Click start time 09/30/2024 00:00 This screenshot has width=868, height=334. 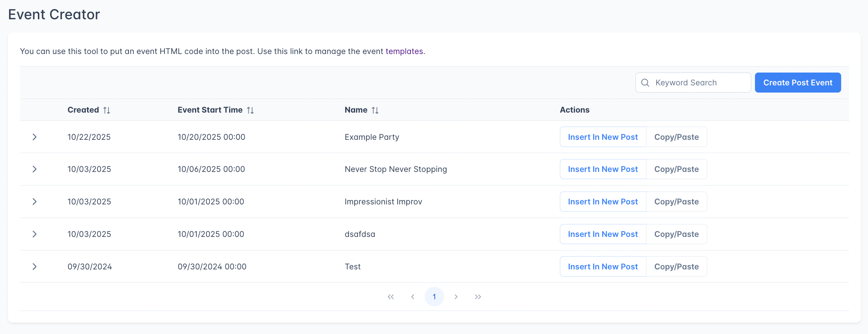[x=212, y=267]
